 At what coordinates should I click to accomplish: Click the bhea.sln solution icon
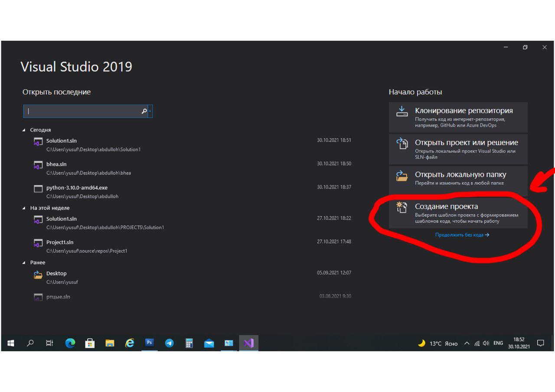click(x=38, y=165)
